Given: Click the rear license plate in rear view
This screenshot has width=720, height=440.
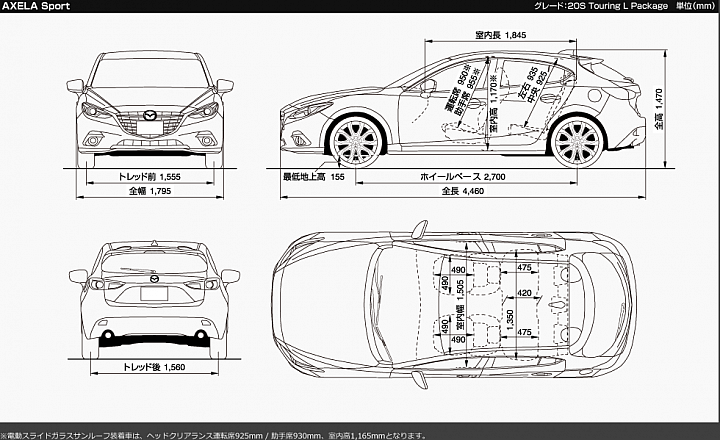Looking at the screenshot, I should 154,293.
